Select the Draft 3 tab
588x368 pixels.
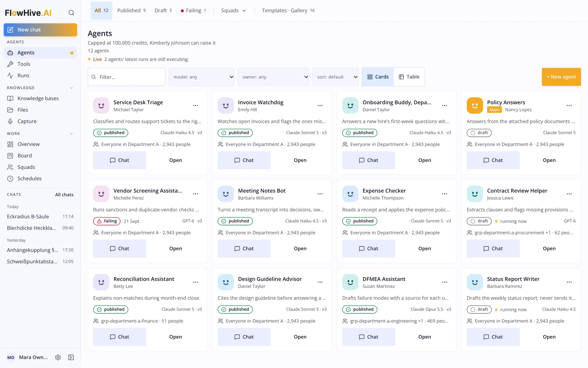[x=163, y=10]
